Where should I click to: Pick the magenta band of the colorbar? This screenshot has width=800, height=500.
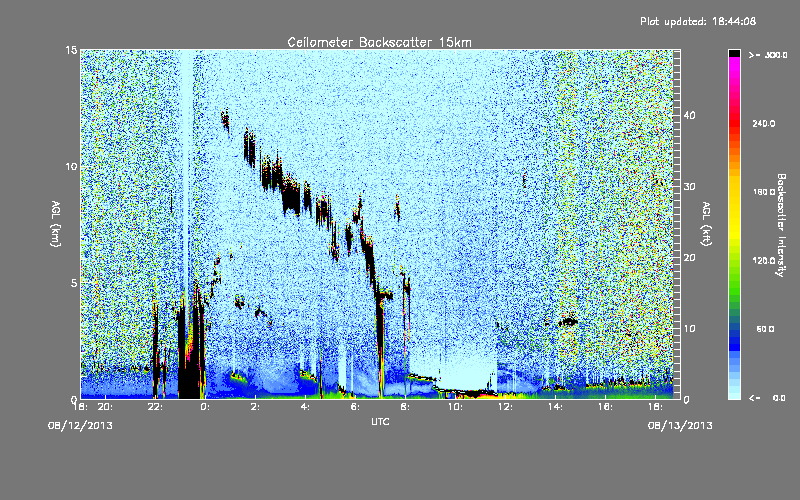pos(734,66)
